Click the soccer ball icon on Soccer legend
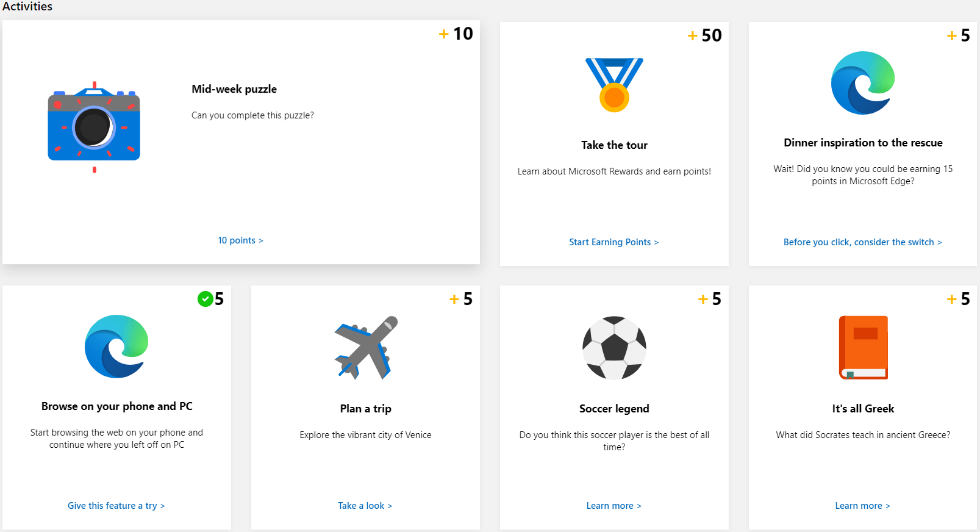Image resolution: width=980 pixels, height=532 pixels. pyautogui.click(x=613, y=348)
